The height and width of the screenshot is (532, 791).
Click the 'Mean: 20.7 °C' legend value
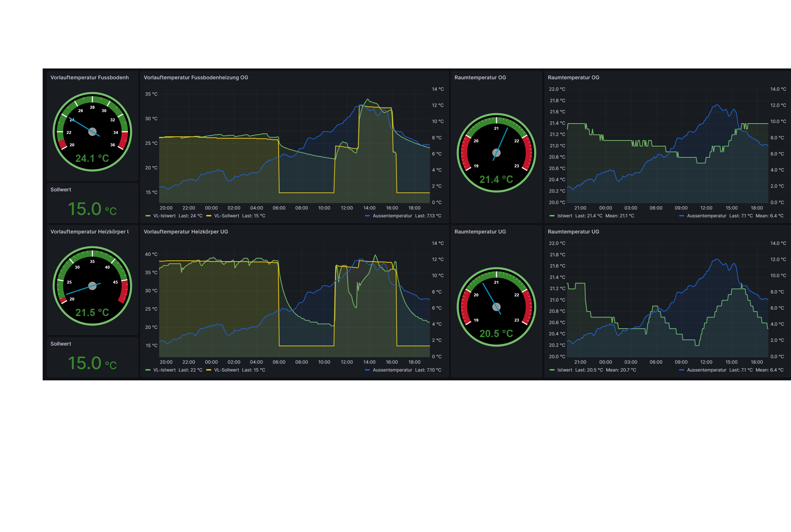pos(621,370)
